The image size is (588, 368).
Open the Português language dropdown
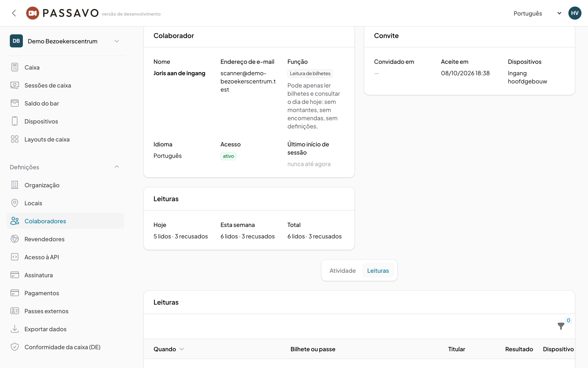537,13
